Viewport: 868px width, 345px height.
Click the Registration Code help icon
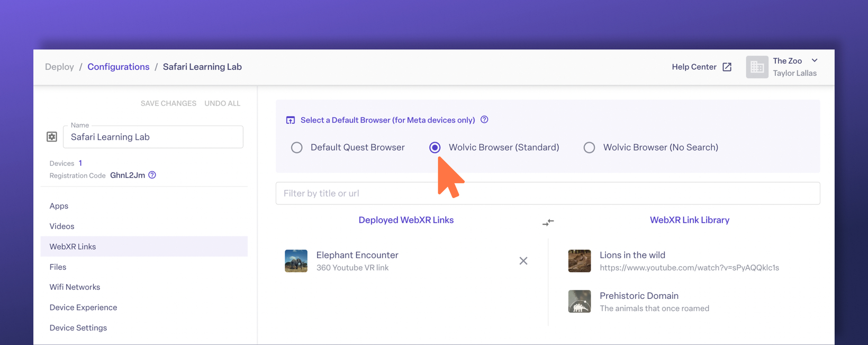point(152,175)
